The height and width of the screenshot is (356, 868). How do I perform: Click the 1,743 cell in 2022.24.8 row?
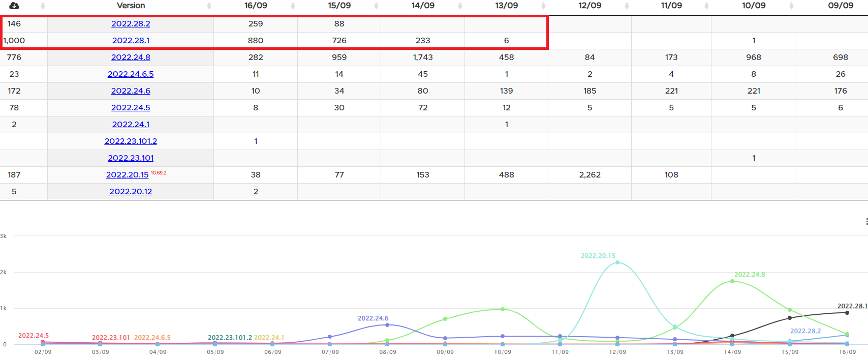point(423,57)
